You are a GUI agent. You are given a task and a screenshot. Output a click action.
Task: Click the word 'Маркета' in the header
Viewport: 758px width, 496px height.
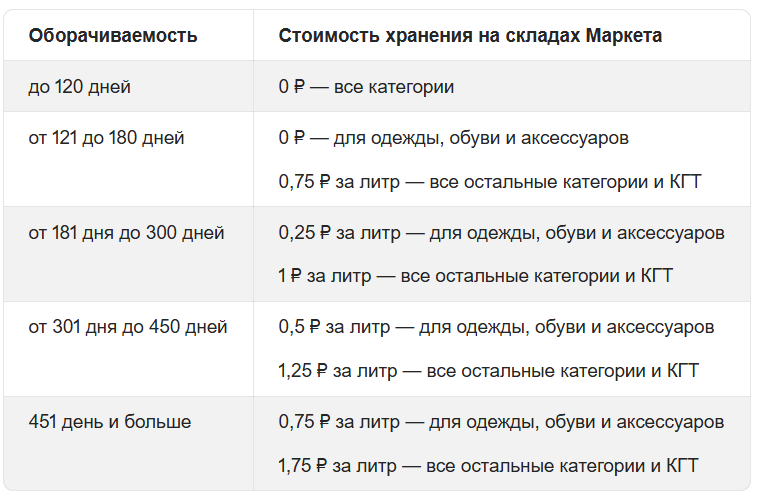tap(628, 36)
